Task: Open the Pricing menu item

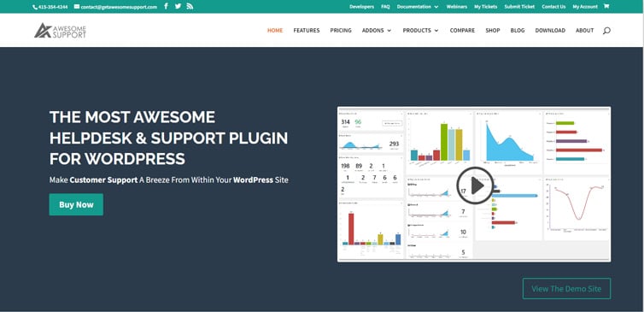Action: click(x=341, y=31)
